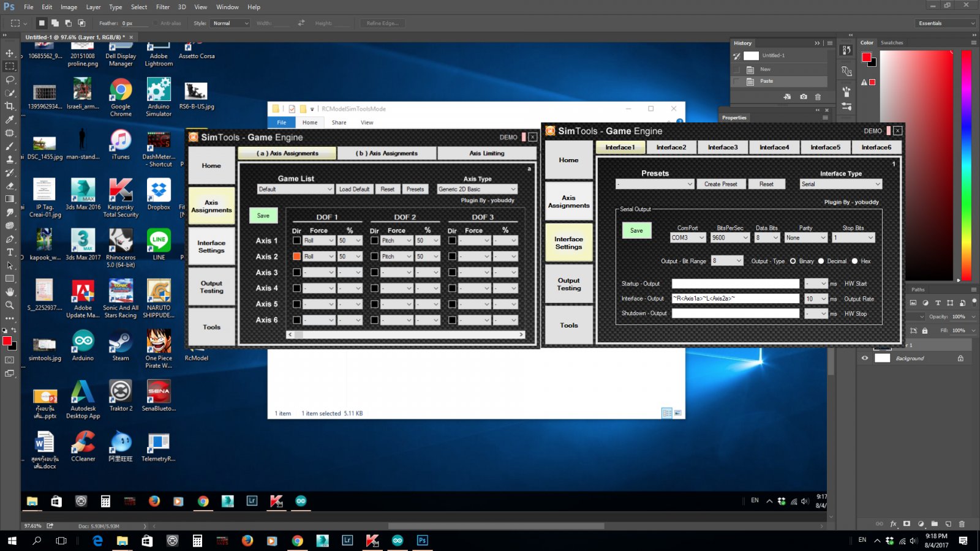The width and height of the screenshot is (980, 551).
Task: Pick the Crop tool
Action: click(10, 106)
